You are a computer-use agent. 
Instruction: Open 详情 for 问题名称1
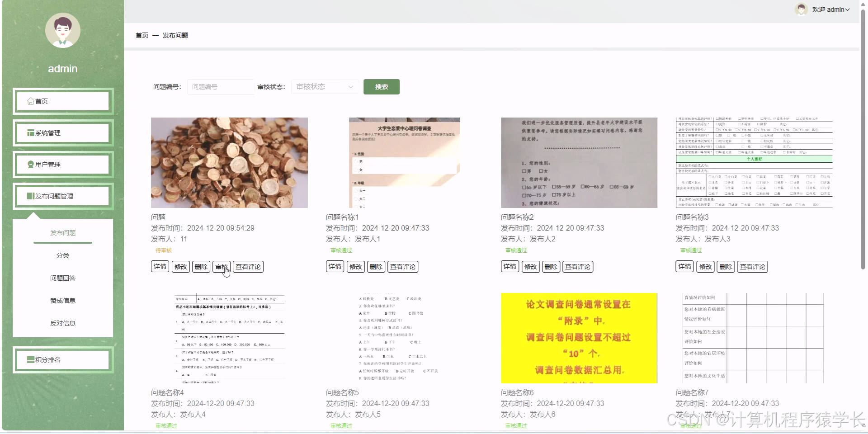click(x=335, y=266)
